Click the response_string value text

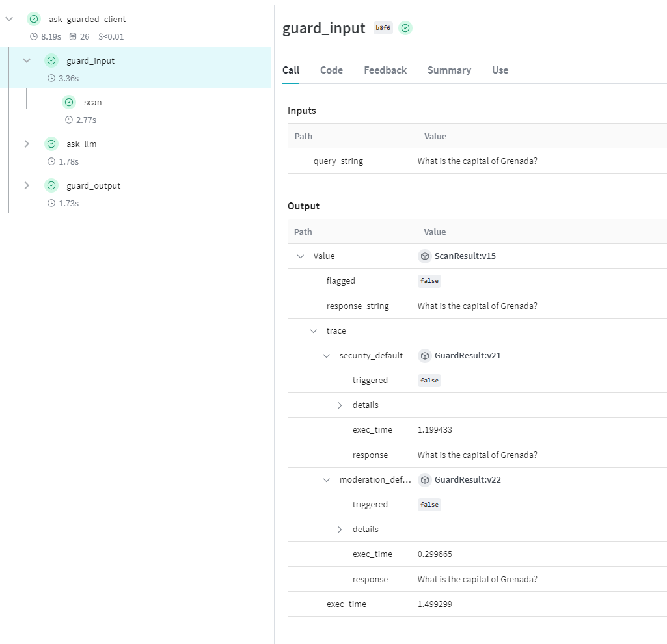coord(477,306)
